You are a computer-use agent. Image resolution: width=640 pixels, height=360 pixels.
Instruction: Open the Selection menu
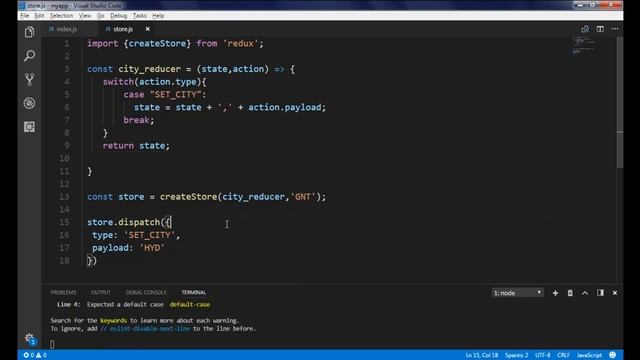[61, 16]
